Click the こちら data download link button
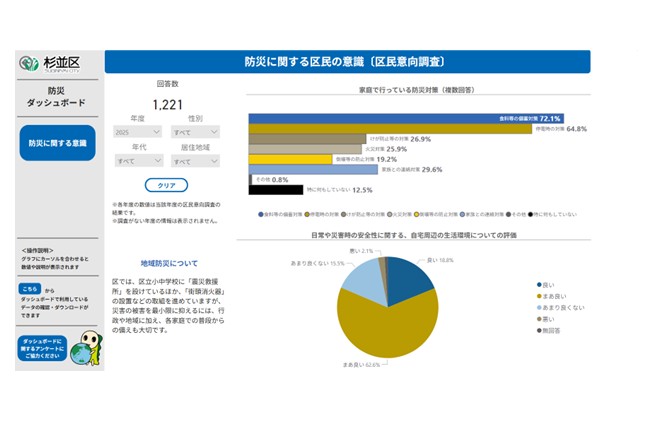653x436 pixels. click(29, 289)
